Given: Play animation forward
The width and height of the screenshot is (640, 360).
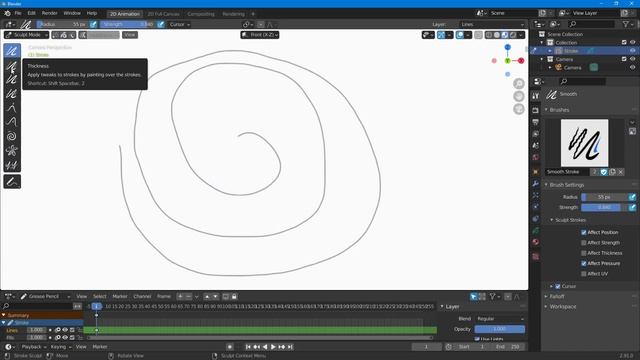Looking at the screenshot, I should click(273, 347).
